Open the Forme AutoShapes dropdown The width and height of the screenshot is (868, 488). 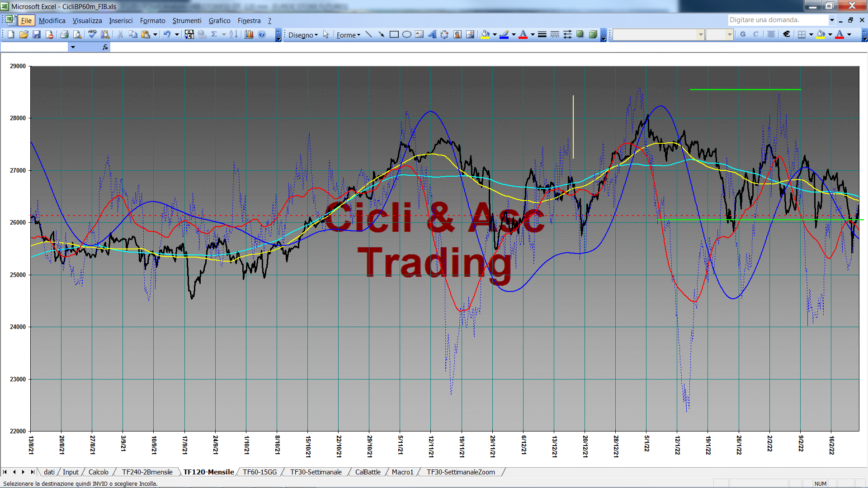point(348,35)
